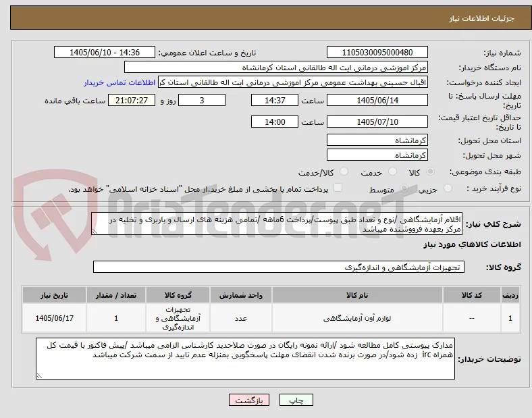The height and width of the screenshot is (418, 532).
Task: Click the واحد شمارش column header
Action: point(241,295)
